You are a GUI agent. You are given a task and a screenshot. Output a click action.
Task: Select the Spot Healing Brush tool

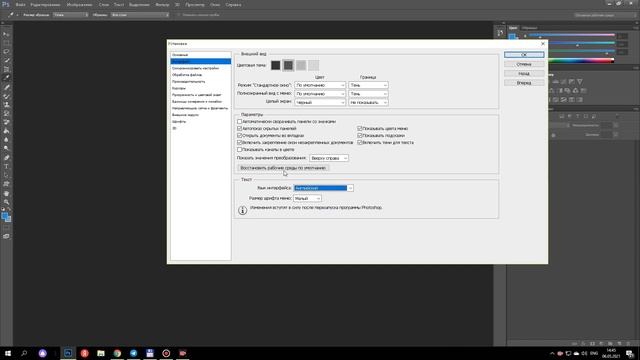[6, 87]
